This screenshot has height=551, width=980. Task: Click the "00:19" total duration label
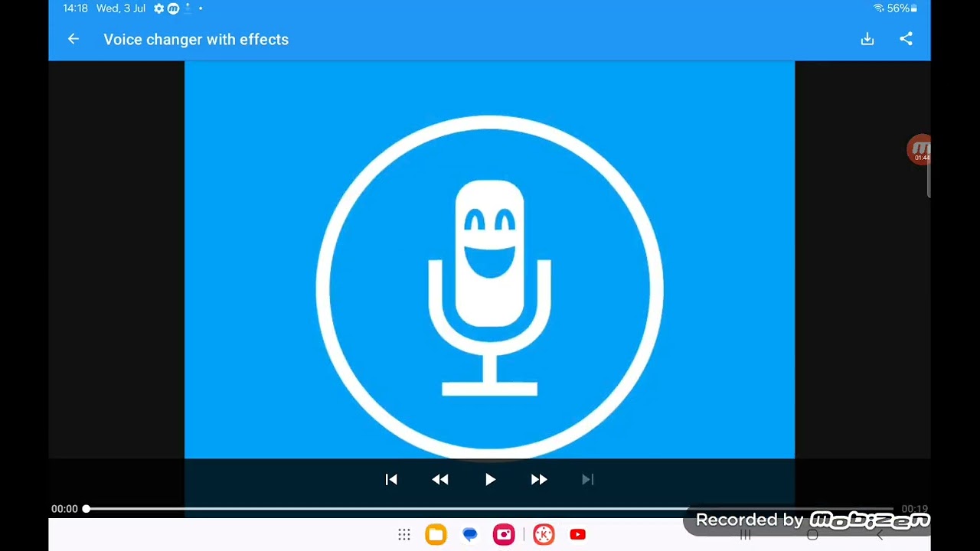click(914, 509)
